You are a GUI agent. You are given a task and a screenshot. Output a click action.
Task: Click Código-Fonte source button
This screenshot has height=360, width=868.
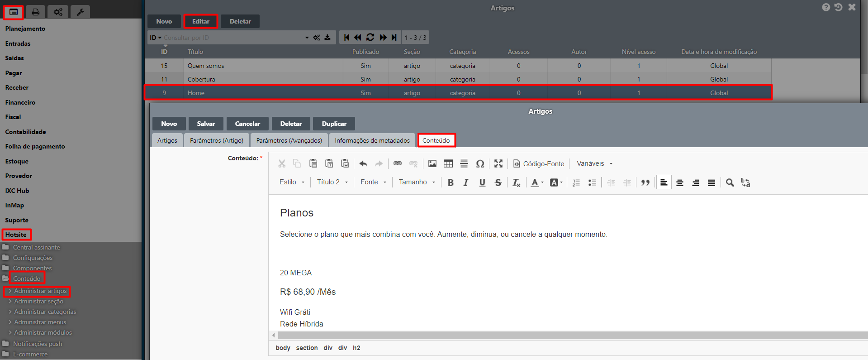539,163
